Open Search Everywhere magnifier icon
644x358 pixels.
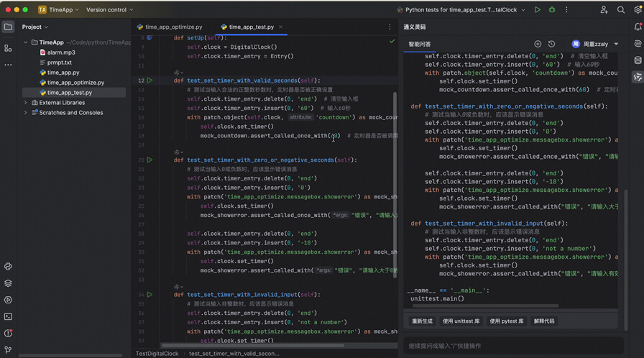point(620,9)
